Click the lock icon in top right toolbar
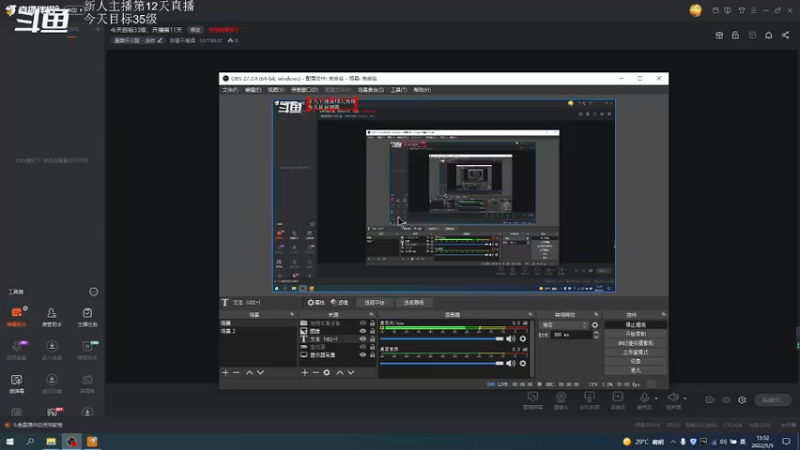Viewport: 800px width, 450px height. (x=735, y=35)
